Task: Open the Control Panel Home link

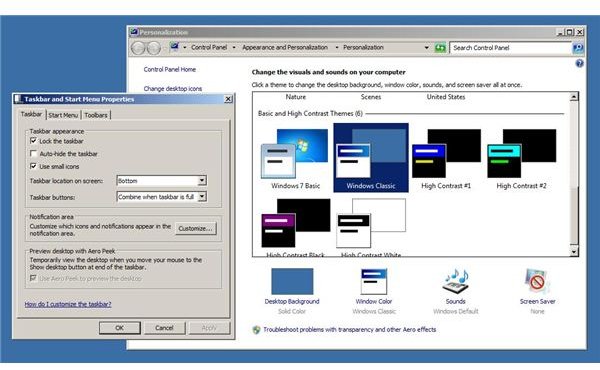Action: click(170, 69)
